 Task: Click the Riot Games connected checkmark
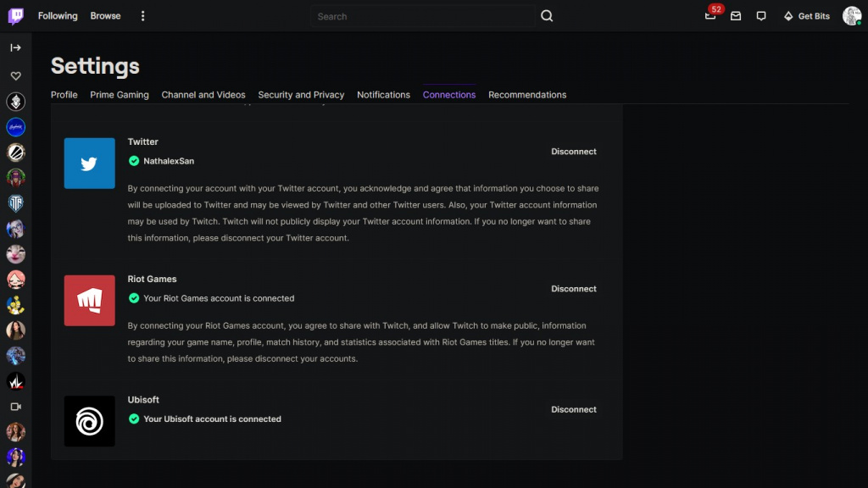click(134, 298)
